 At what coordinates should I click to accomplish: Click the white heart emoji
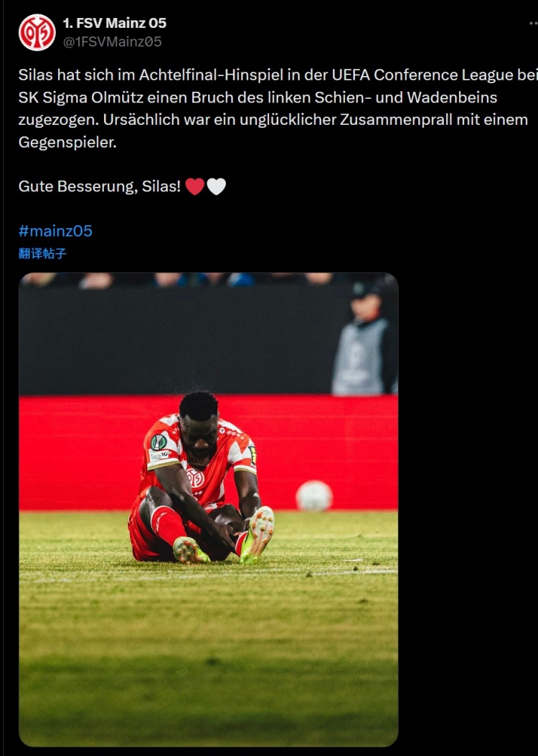217,186
